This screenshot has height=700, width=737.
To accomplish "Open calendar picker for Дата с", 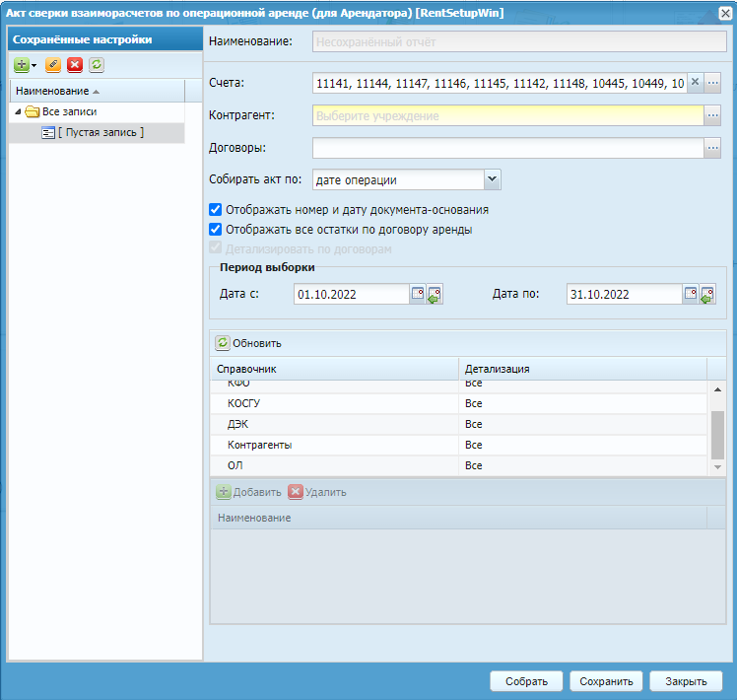I will 418,294.
